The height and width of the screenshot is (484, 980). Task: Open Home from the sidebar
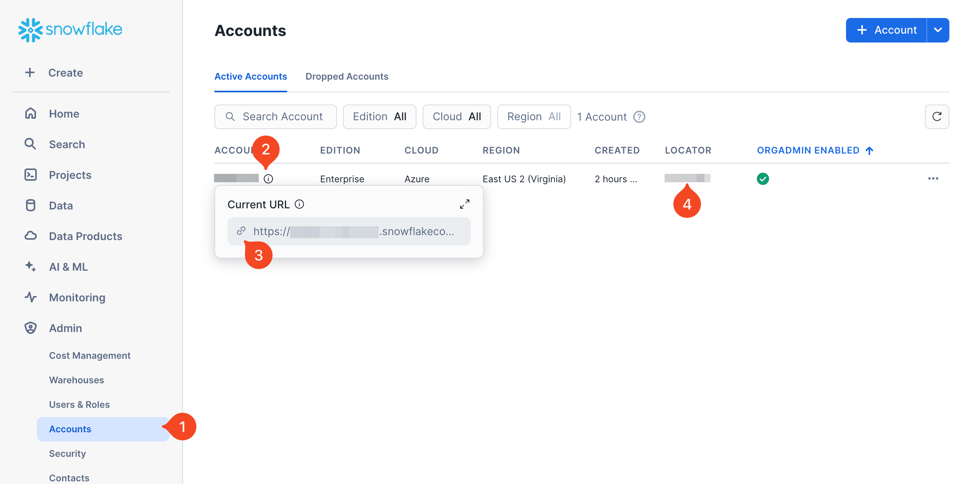tap(64, 114)
